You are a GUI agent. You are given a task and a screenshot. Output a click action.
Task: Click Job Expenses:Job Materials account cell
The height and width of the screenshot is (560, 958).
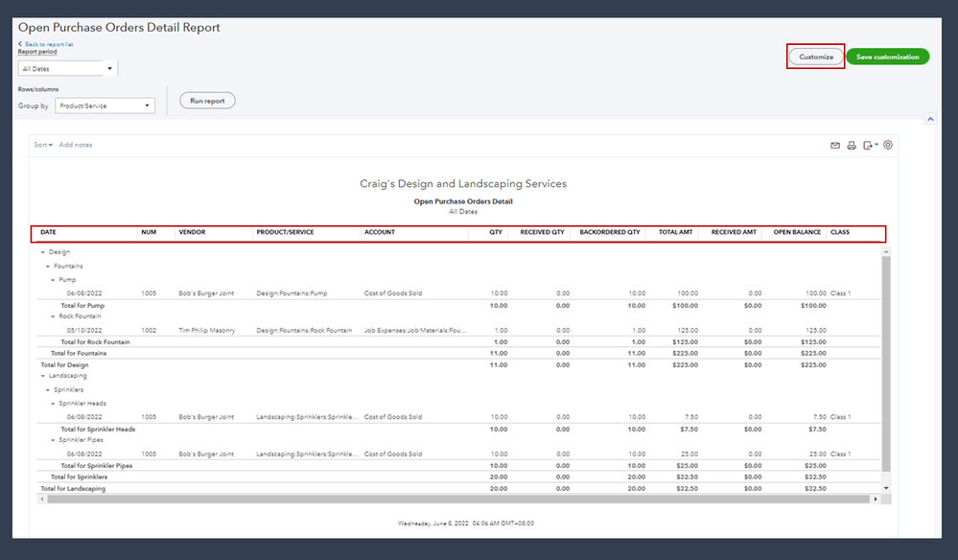tap(415, 331)
